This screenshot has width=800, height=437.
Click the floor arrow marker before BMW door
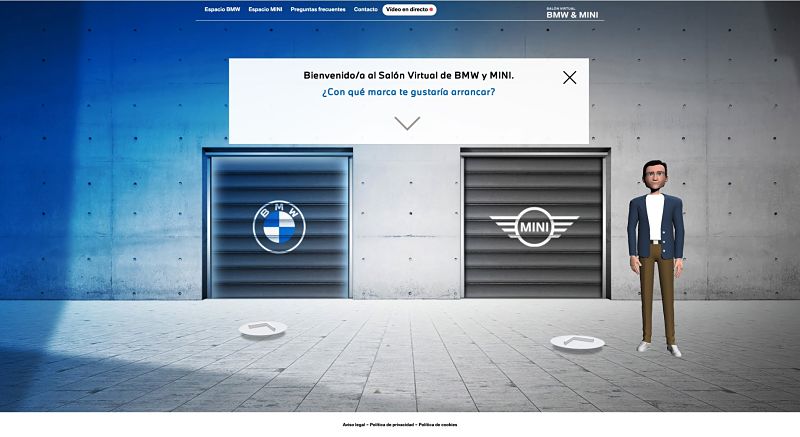pos(262,329)
